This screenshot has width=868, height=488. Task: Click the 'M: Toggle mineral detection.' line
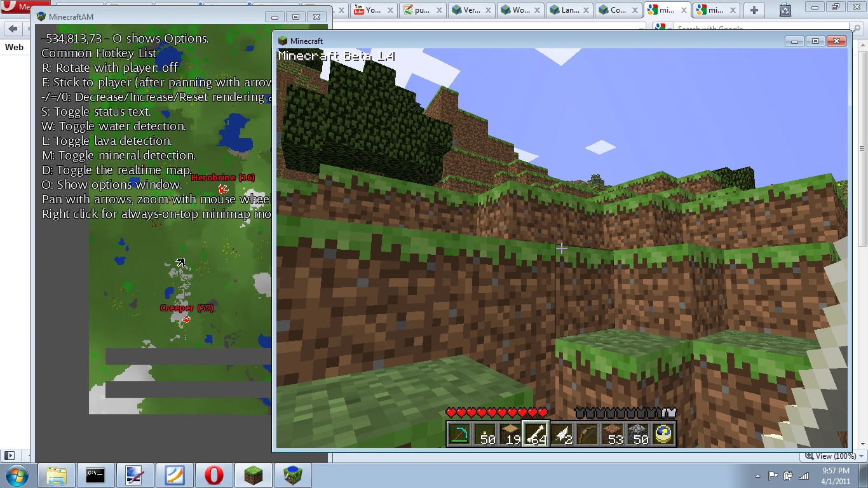[x=119, y=156]
